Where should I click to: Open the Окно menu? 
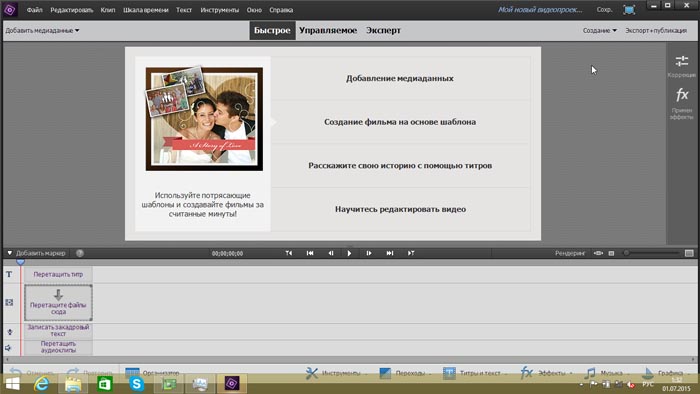point(254,10)
